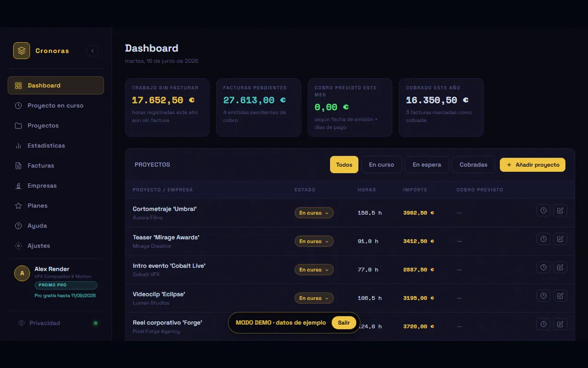Click the 158,5 h hours value

(x=370, y=213)
